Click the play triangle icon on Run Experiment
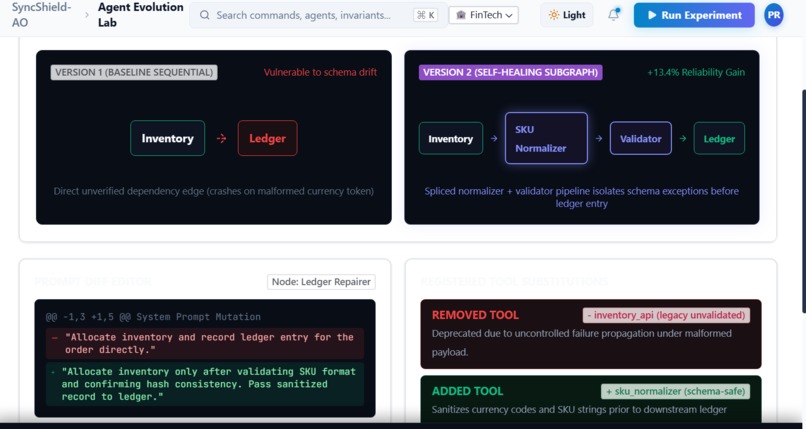 [x=652, y=15]
